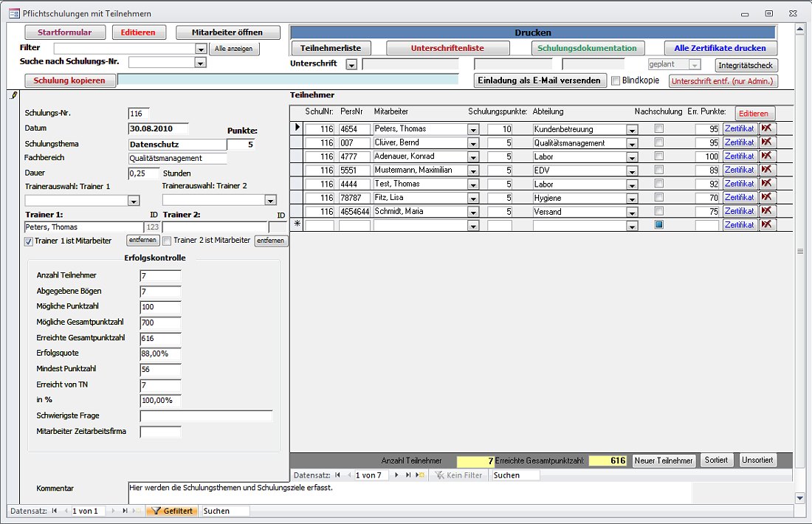Open the Filter dropdown
This screenshot has width=812, height=524.
pyautogui.click(x=201, y=49)
